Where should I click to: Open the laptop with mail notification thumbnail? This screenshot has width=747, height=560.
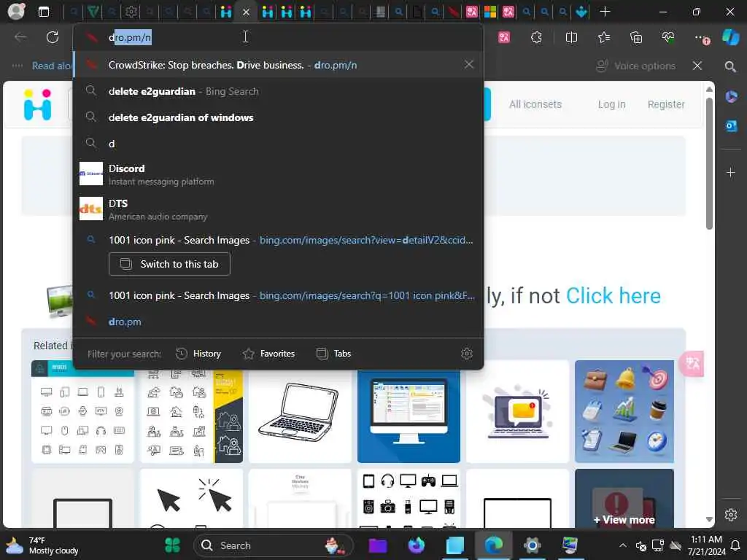[517, 411]
